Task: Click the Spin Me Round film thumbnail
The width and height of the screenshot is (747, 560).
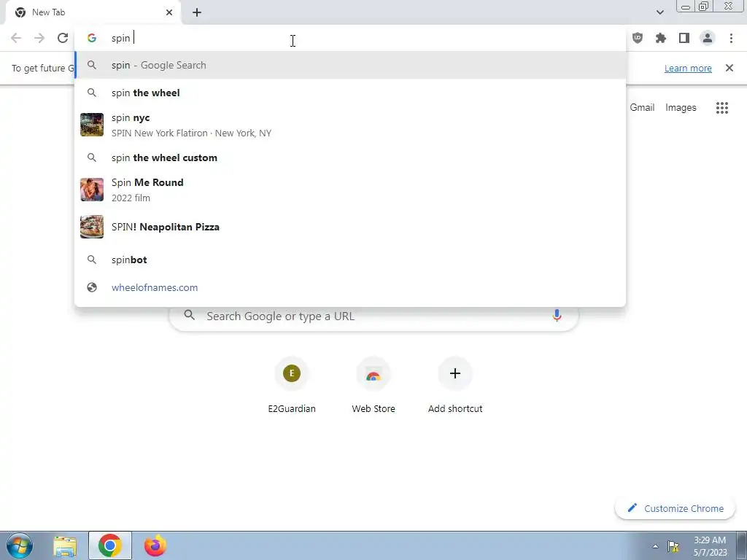Action: pyautogui.click(x=92, y=190)
